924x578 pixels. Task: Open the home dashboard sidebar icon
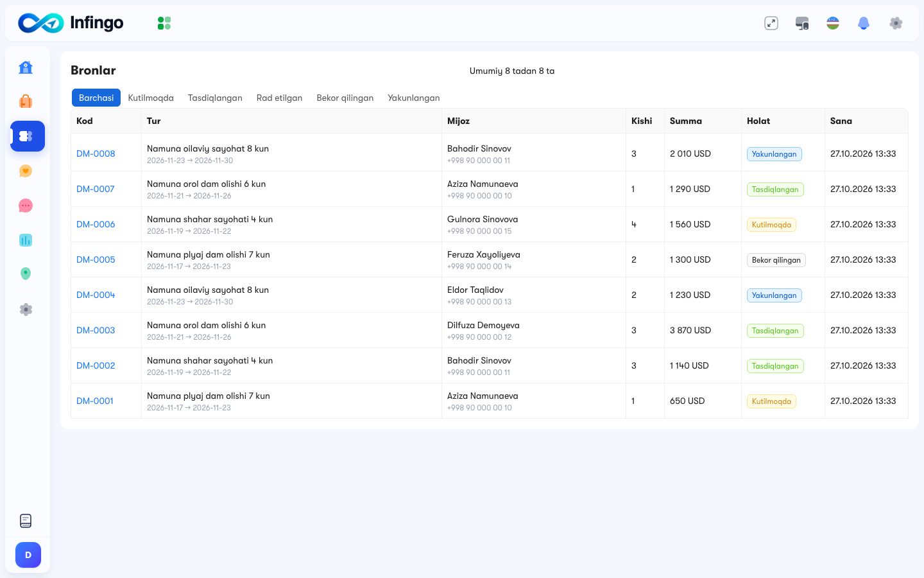point(26,67)
